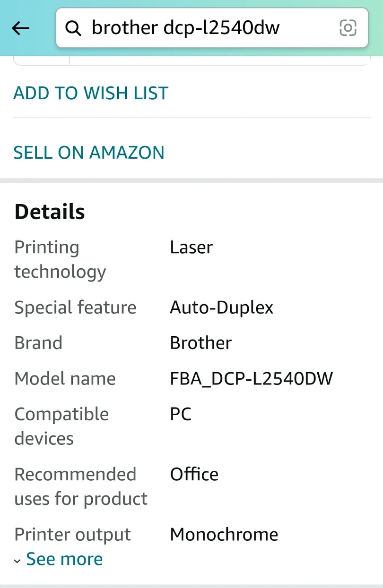The width and height of the screenshot is (383, 588).
Task: Click the Compatible devices label
Action: [61, 426]
